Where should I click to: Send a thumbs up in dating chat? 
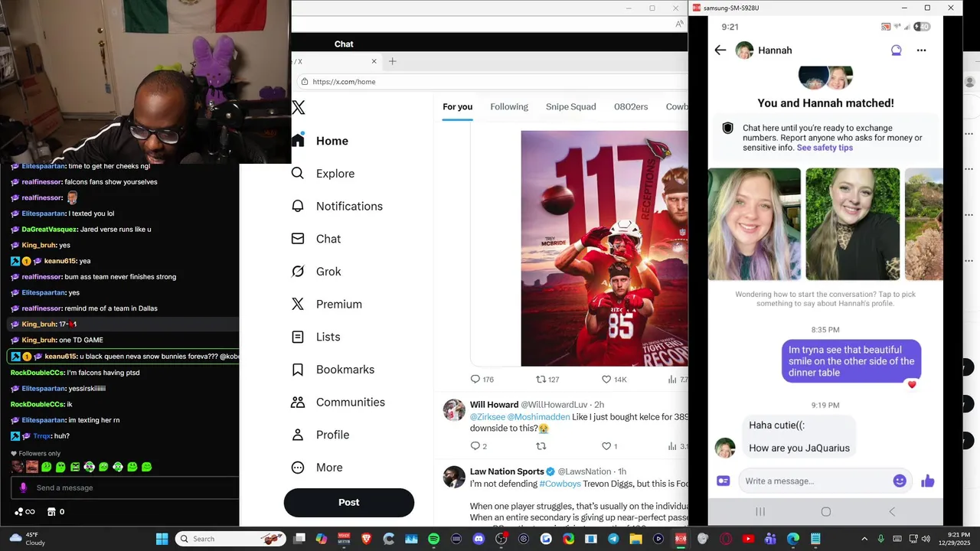pyautogui.click(x=927, y=481)
